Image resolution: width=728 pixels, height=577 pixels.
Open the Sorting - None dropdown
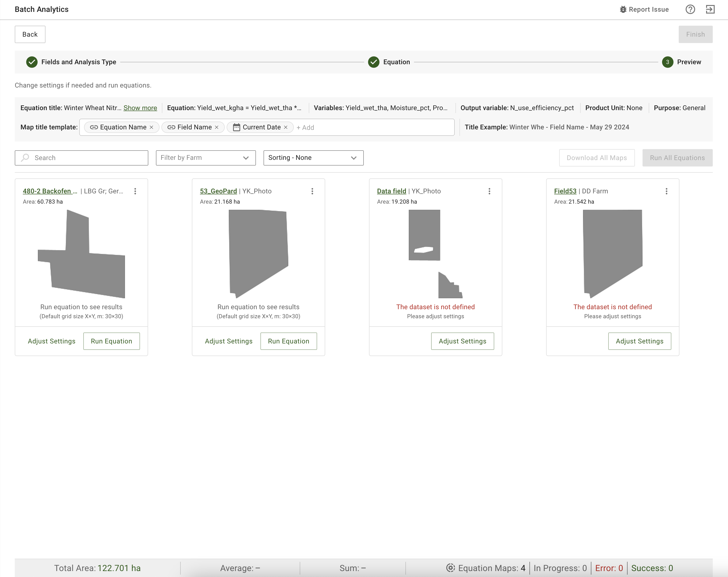pyautogui.click(x=313, y=158)
